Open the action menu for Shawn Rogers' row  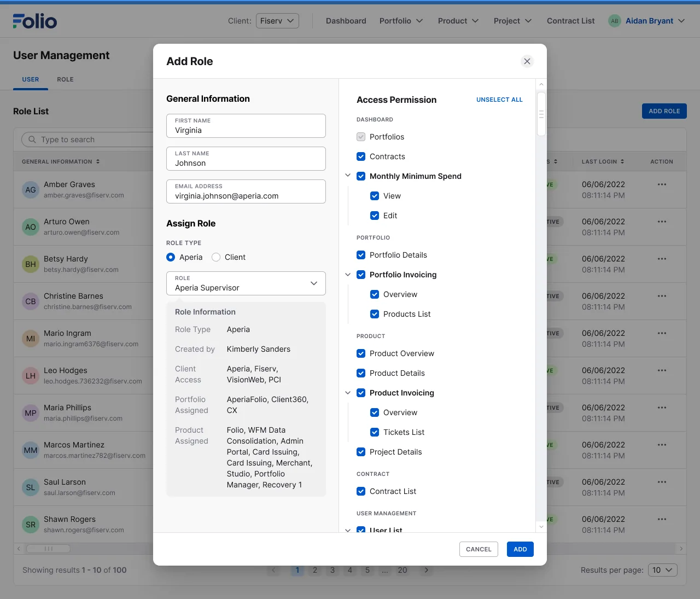(x=662, y=519)
